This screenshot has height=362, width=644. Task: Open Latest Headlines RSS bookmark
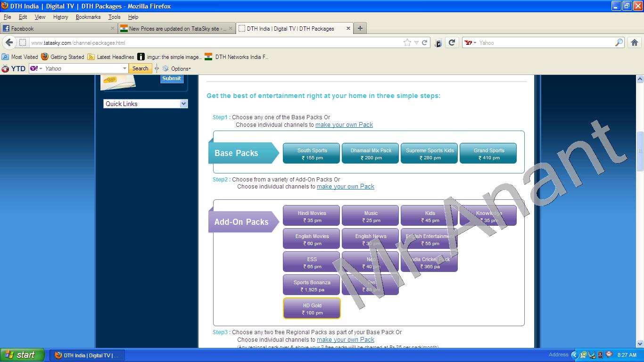tap(111, 57)
